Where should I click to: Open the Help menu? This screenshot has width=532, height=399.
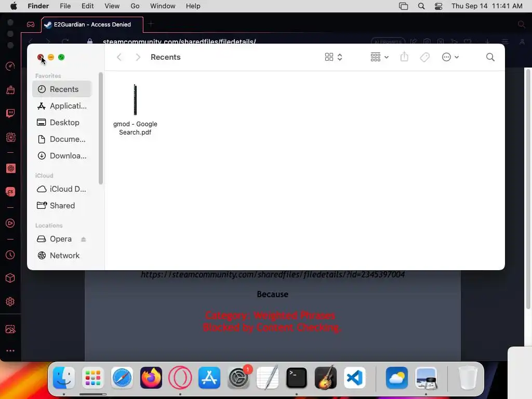193,6
